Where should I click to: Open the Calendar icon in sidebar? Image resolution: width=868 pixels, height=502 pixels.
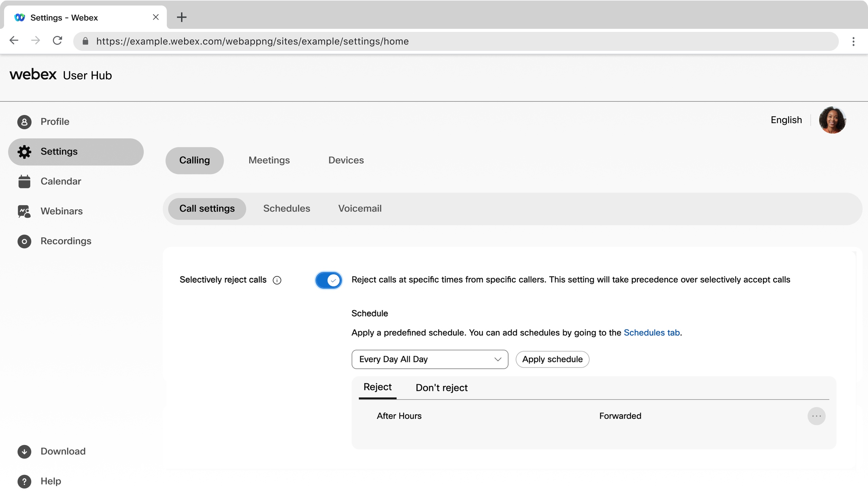(24, 181)
